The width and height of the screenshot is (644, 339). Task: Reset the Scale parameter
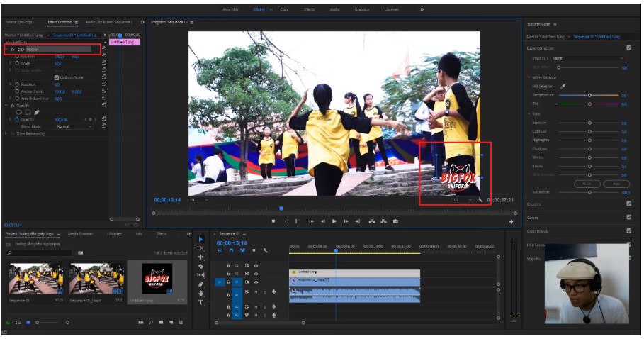tap(104, 63)
